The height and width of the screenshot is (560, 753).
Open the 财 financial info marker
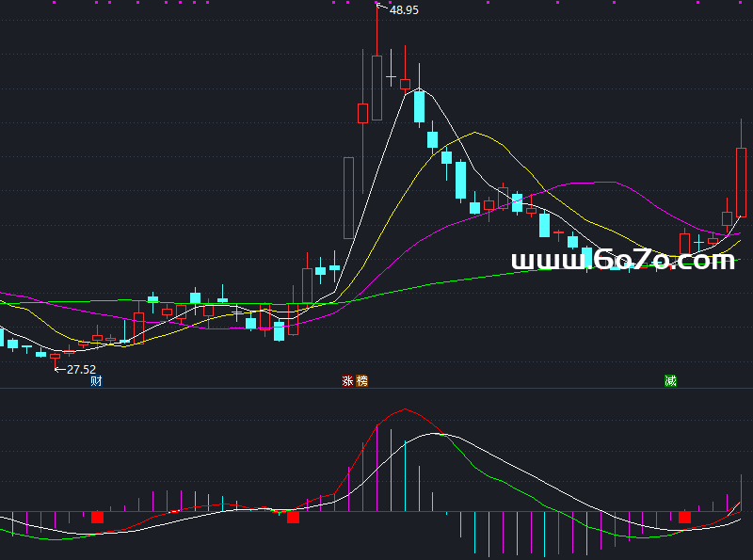tap(97, 381)
